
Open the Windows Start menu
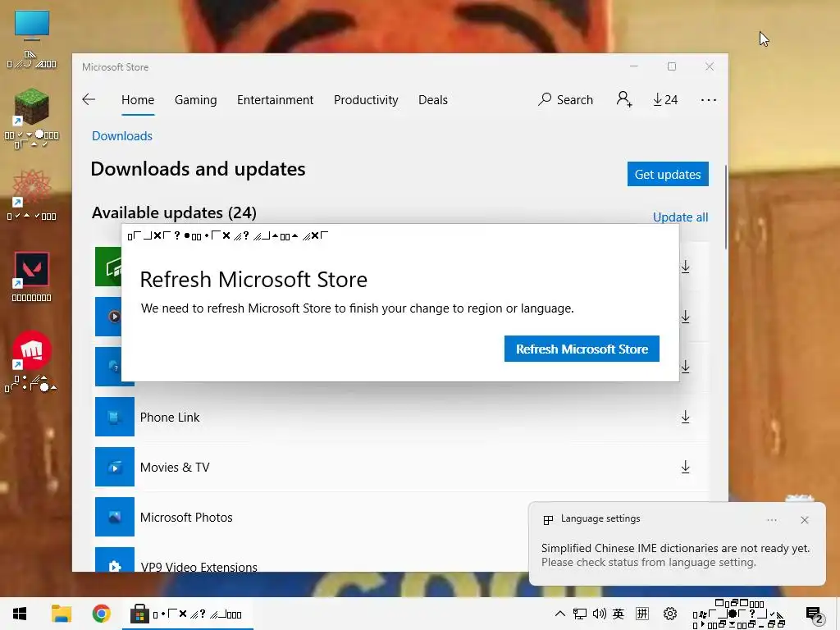click(20, 614)
